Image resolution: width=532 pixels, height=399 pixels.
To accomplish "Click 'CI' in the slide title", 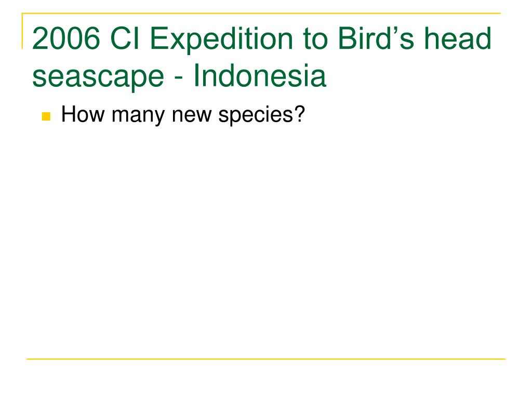I will 125,38.
